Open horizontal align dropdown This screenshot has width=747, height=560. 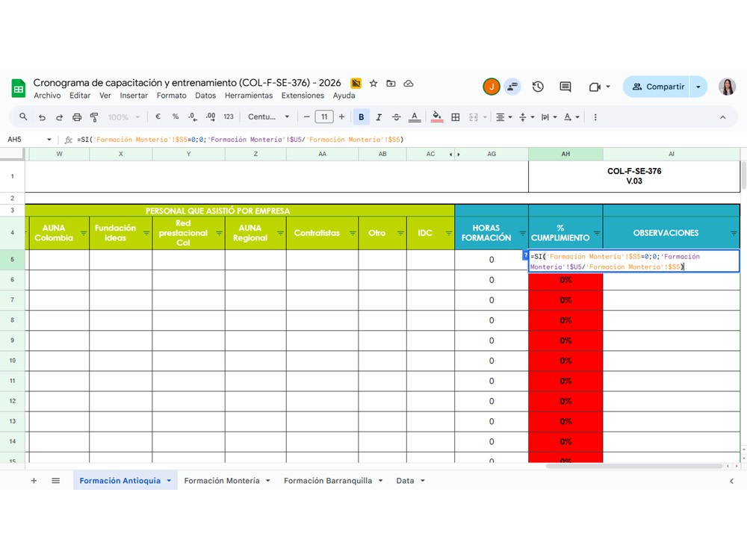[503, 117]
